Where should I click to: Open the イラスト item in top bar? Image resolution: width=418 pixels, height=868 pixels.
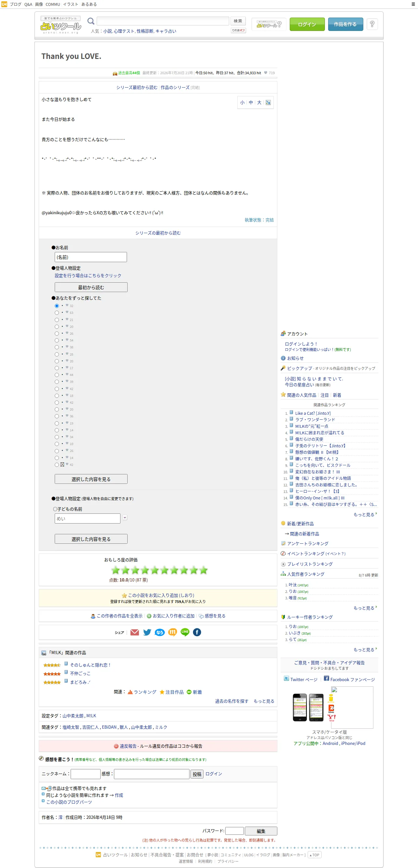pyautogui.click(x=70, y=4)
